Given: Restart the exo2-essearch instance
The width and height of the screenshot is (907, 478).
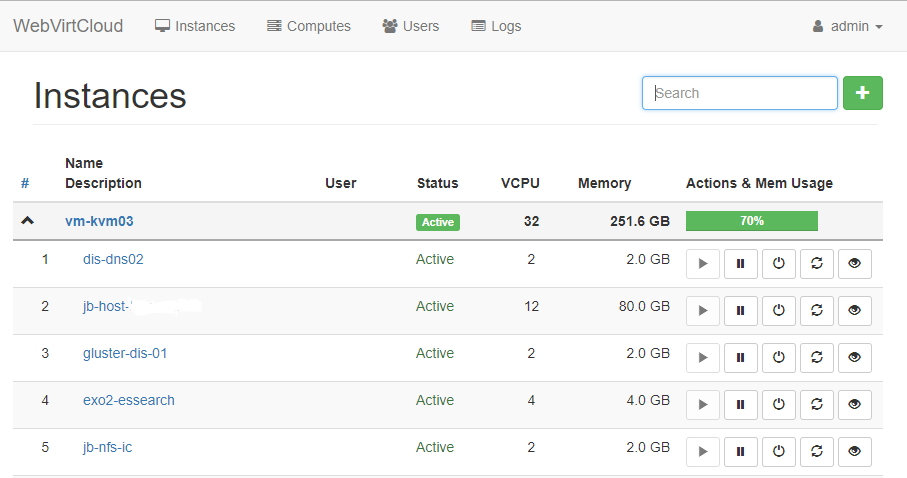Looking at the screenshot, I should (817, 405).
